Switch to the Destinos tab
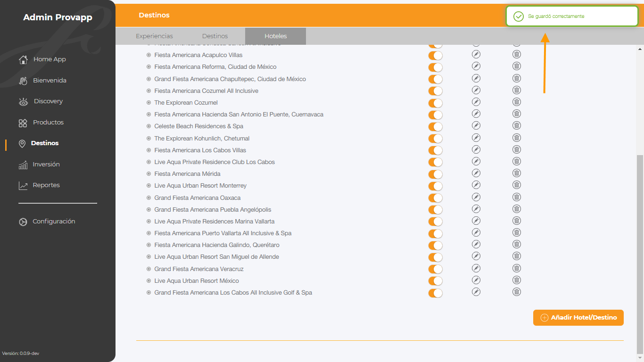This screenshot has width=644, height=362. coord(215,36)
